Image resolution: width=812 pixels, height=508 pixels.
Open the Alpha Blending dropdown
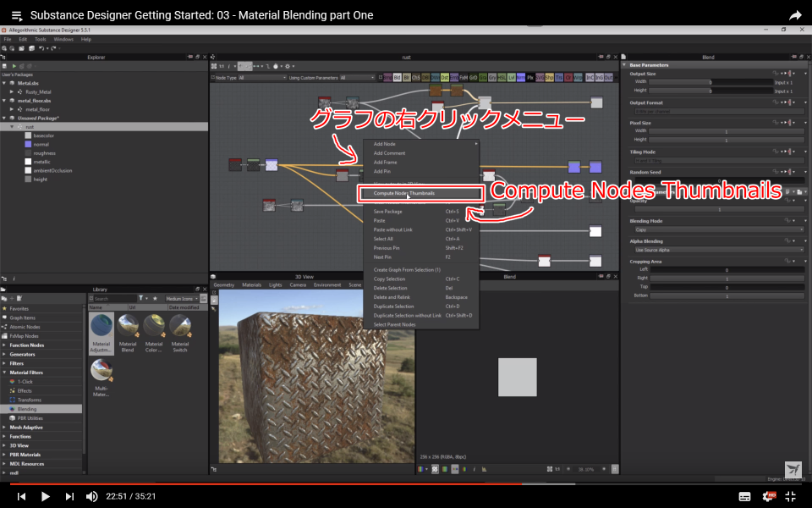tap(719, 250)
